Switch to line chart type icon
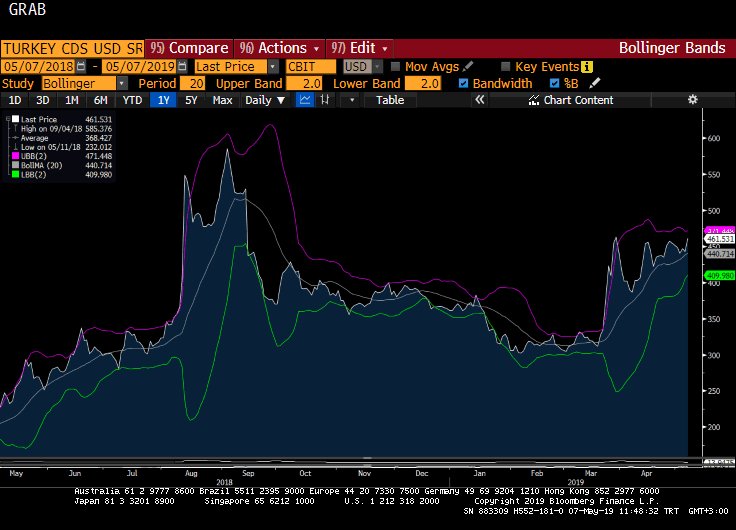 coord(305,100)
